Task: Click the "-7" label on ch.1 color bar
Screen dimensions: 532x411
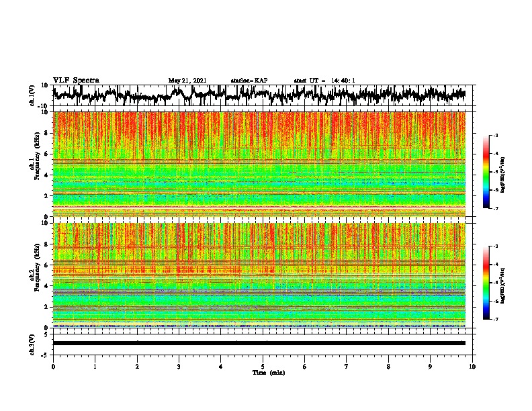Action: click(495, 208)
